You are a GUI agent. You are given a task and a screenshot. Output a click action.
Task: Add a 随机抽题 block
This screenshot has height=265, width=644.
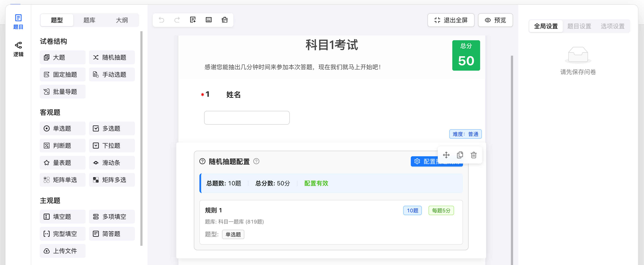click(112, 57)
